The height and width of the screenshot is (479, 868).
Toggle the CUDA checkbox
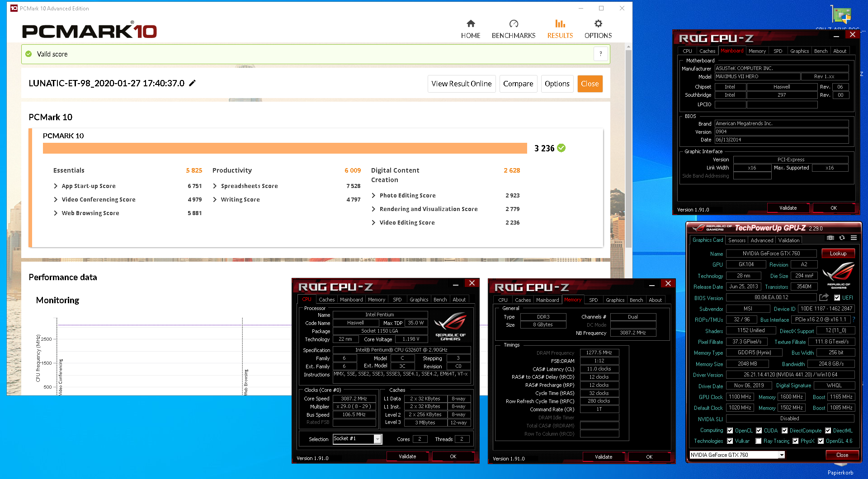(x=759, y=431)
